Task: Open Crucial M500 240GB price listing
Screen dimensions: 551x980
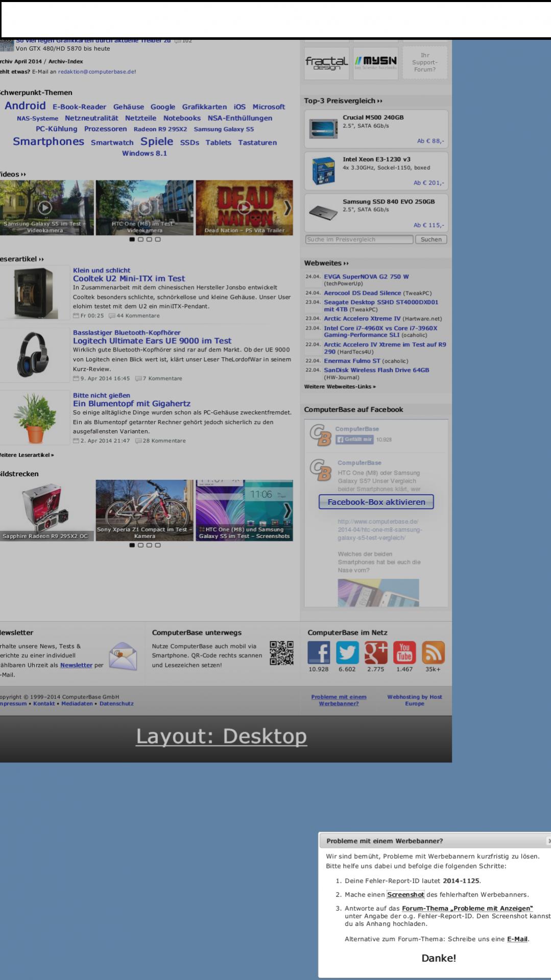Action: tap(376, 129)
